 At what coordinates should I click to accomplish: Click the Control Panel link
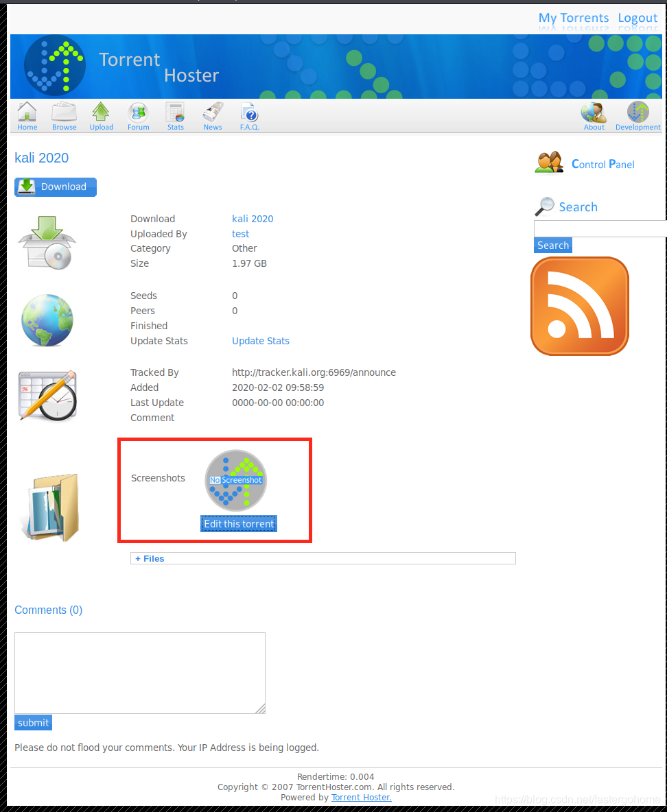(602, 164)
